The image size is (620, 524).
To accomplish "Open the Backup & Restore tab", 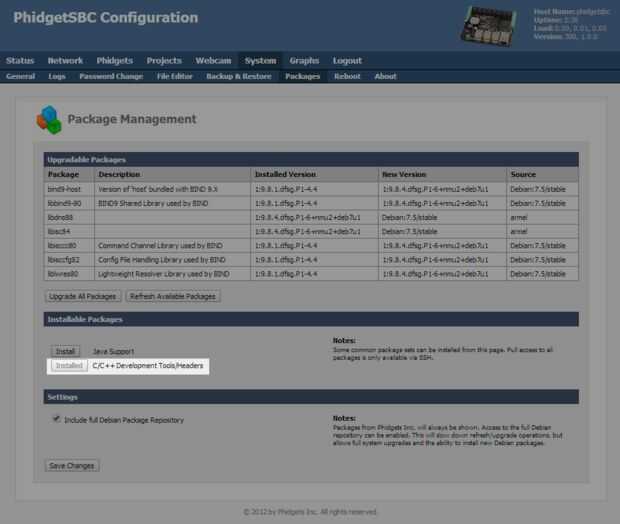I will click(x=239, y=76).
